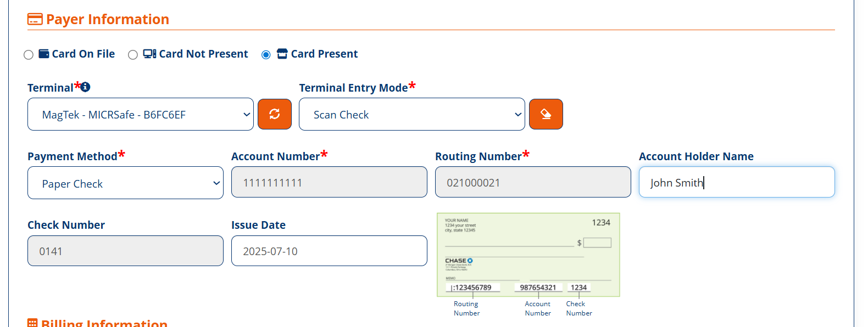Click the computer icon beside Card Not Present
Screen dimensions: 868x327
coord(149,54)
